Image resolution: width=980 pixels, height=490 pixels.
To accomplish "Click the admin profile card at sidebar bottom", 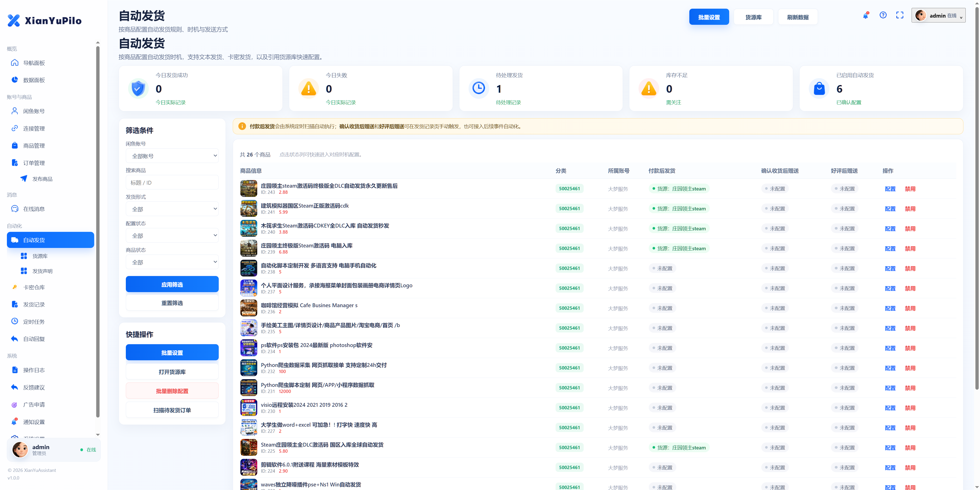I will [x=54, y=450].
